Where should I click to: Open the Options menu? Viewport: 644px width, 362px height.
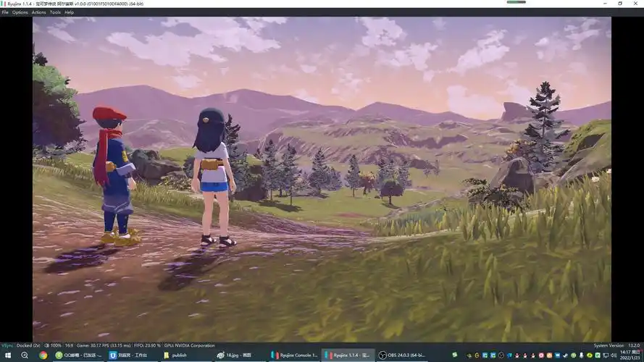20,12
